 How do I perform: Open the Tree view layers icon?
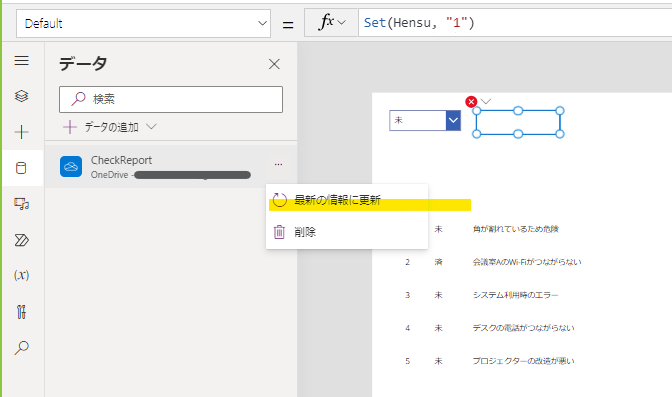(x=21, y=96)
